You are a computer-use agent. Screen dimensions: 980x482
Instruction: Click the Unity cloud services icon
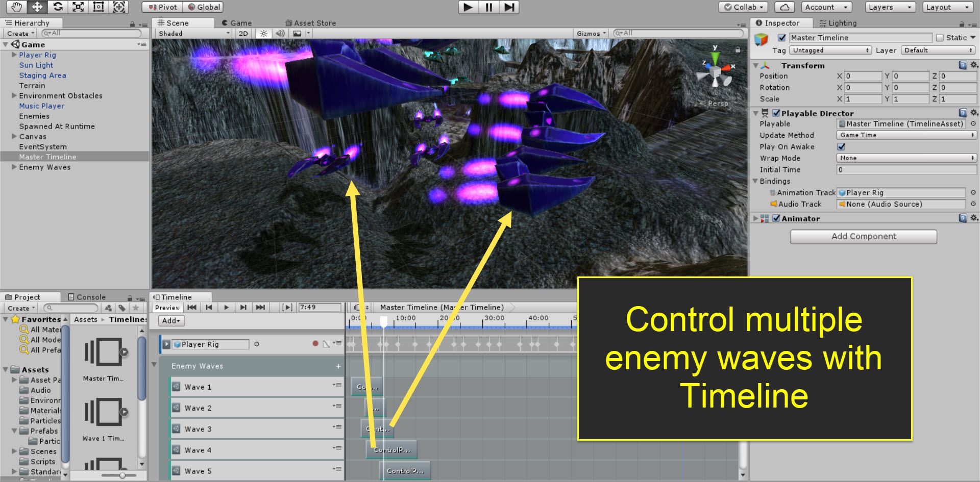[x=785, y=7]
